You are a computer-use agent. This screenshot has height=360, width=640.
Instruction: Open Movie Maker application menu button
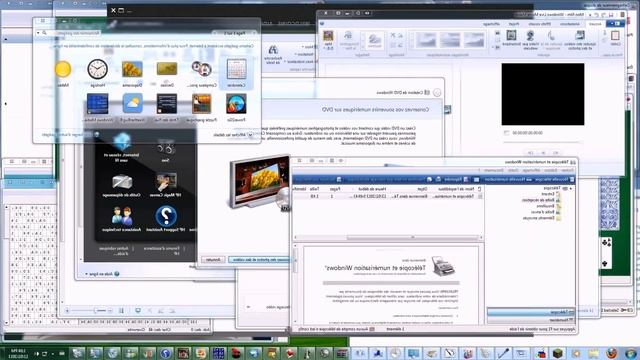616,24
